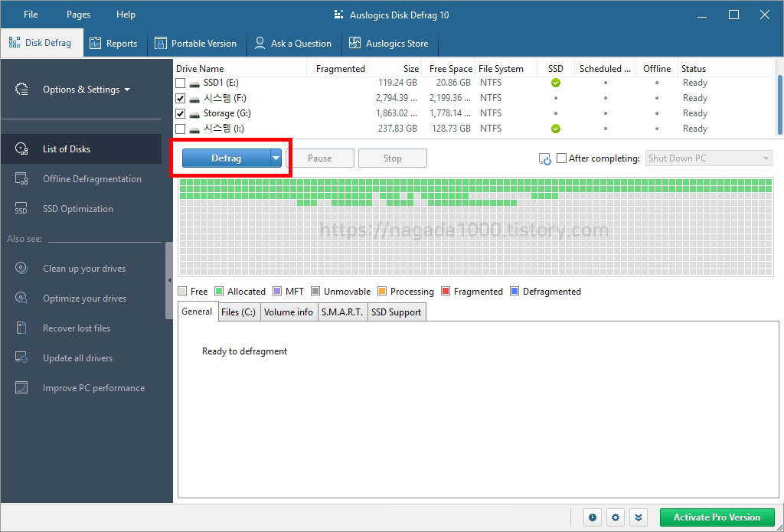Sort by the Fragmented column header
Screen dimensions: 784x532
tap(341, 69)
